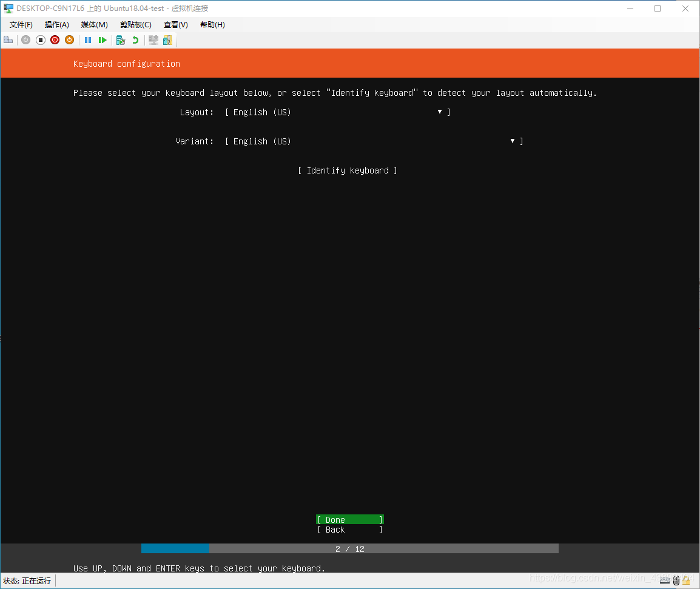Click the Variant dropdown arrow
This screenshot has height=589, width=700.
tap(513, 141)
